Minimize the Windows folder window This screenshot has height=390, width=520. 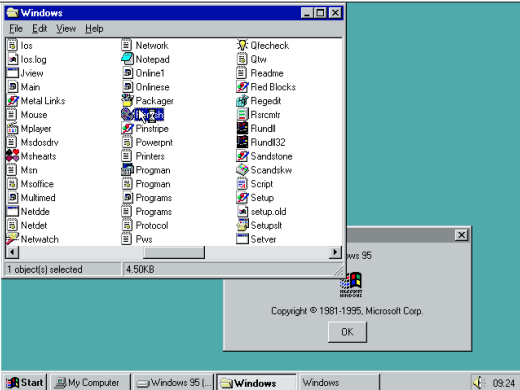[x=307, y=13]
